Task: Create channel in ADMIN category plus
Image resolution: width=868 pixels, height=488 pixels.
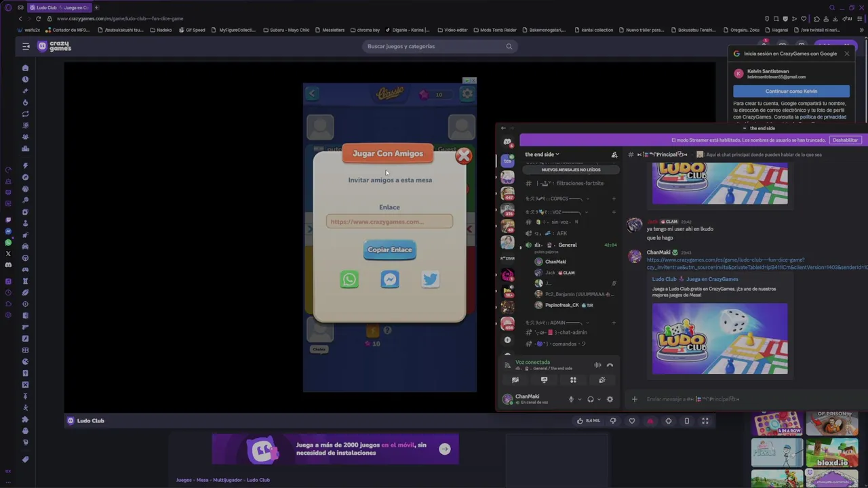Action: pos(614,323)
